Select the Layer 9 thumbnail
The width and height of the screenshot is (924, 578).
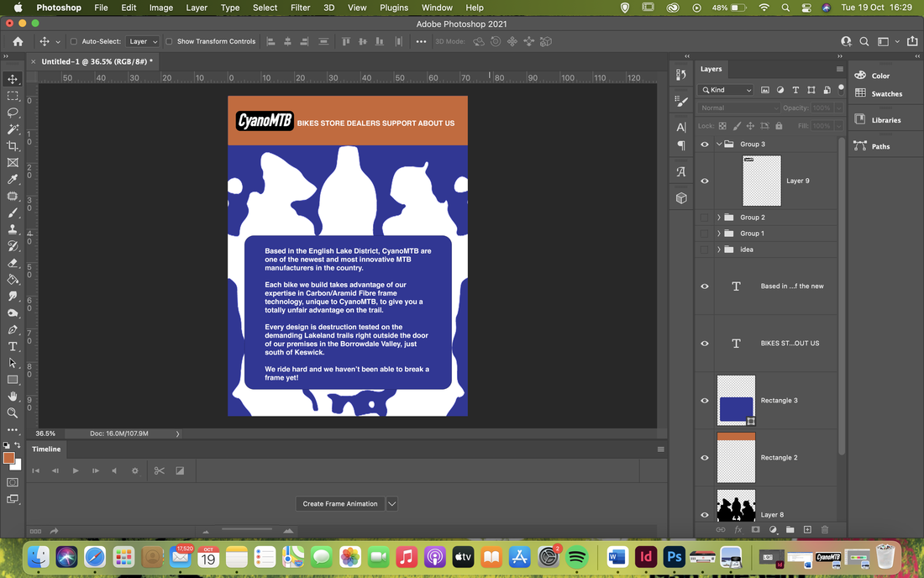[x=761, y=181]
